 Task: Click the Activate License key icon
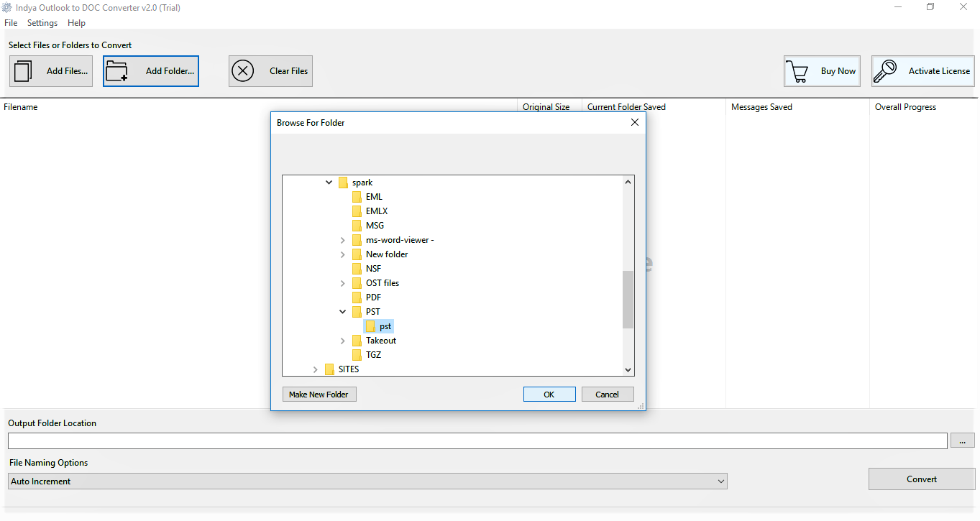coord(885,71)
